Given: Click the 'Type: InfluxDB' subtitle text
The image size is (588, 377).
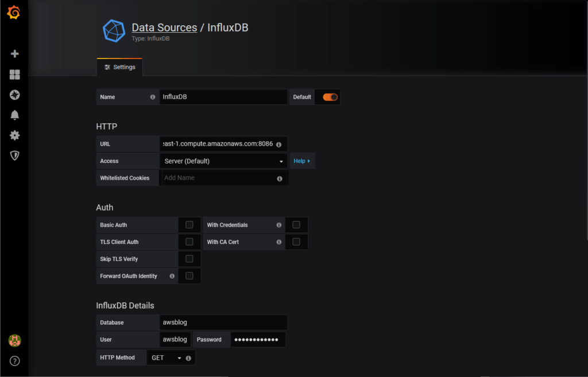Looking at the screenshot, I should click(151, 38).
